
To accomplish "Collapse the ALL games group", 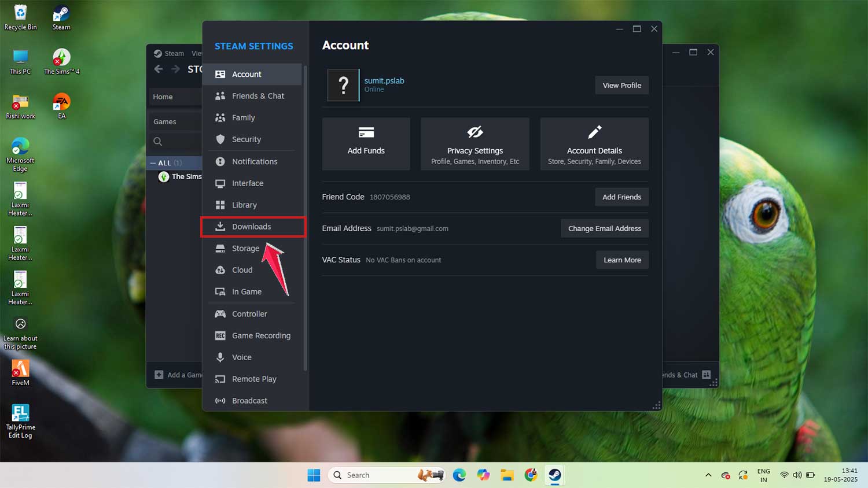I will point(152,163).
